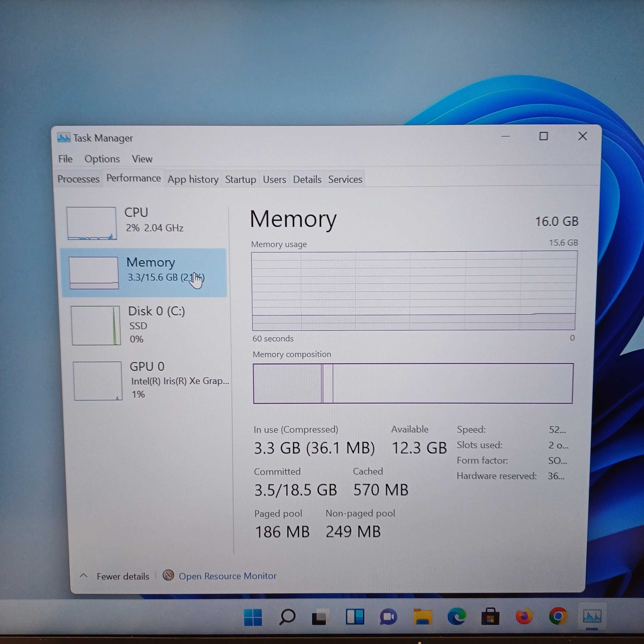
Task: Click the Cached value 570 MB
Action: click(x=381, y=490)
